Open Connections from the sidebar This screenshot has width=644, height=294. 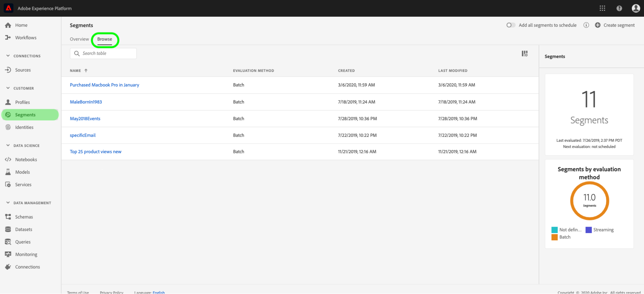pyautogui.click(x=28, y=267)
